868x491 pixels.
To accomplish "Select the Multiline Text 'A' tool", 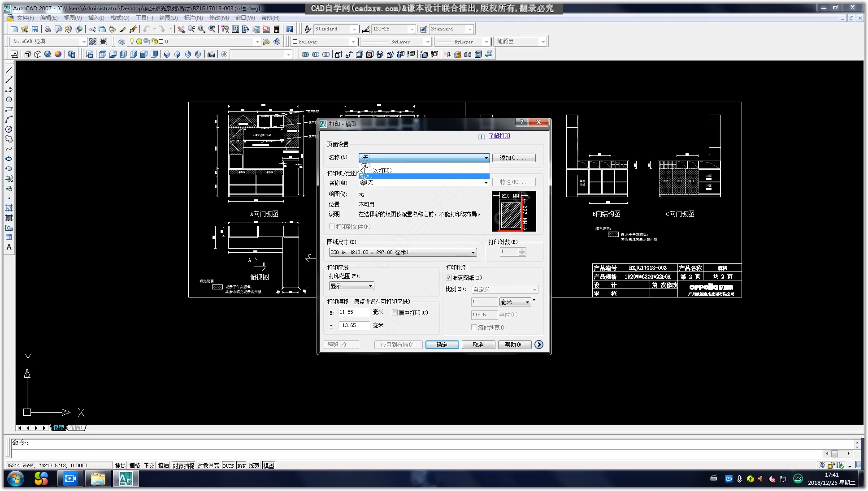I will [9, 247].
